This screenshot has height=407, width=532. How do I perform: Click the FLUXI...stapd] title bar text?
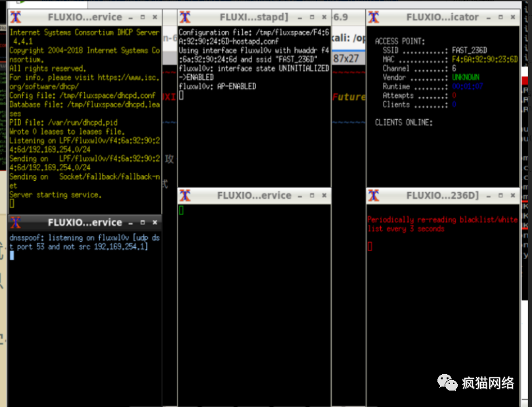(254, 17)
